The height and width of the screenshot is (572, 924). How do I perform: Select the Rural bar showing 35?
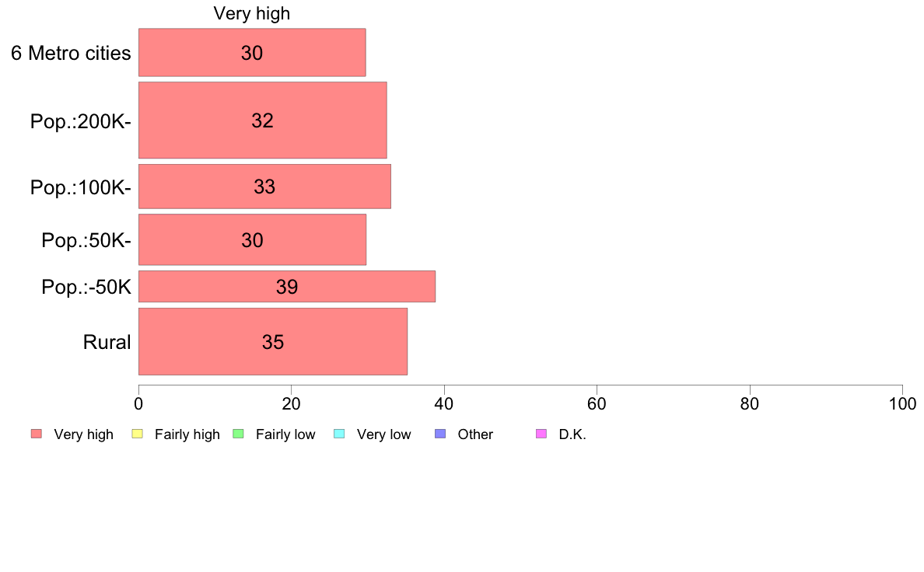pyautogui.click(x=273, y=342)
